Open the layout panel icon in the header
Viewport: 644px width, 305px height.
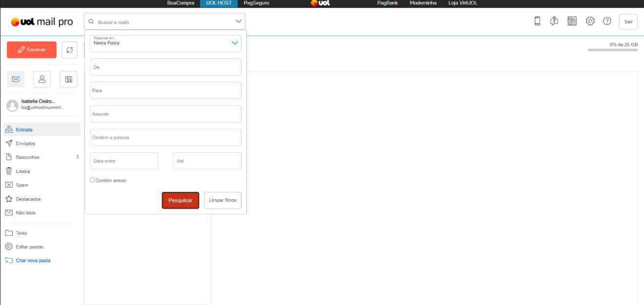click(572, 21)
